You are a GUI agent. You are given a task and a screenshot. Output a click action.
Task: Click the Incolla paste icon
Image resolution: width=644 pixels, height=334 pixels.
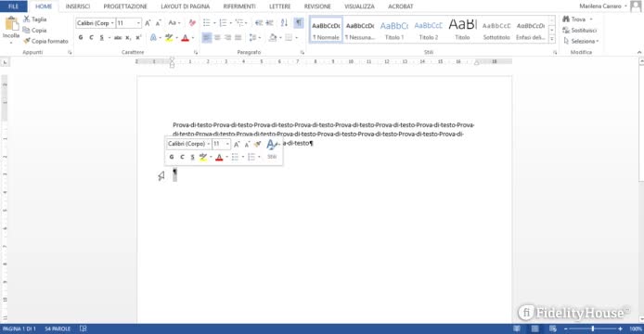11,24
